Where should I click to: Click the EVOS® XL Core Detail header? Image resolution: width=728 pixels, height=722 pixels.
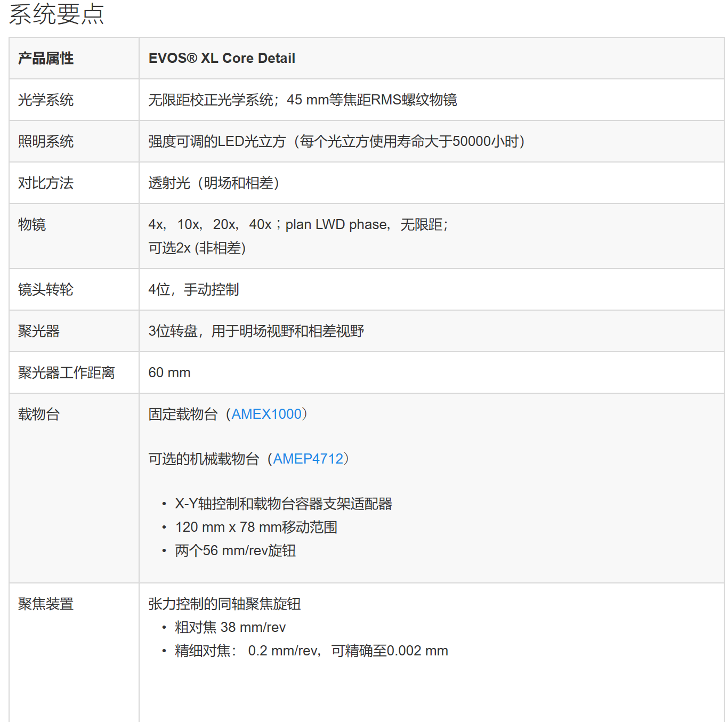pos(222,58)
